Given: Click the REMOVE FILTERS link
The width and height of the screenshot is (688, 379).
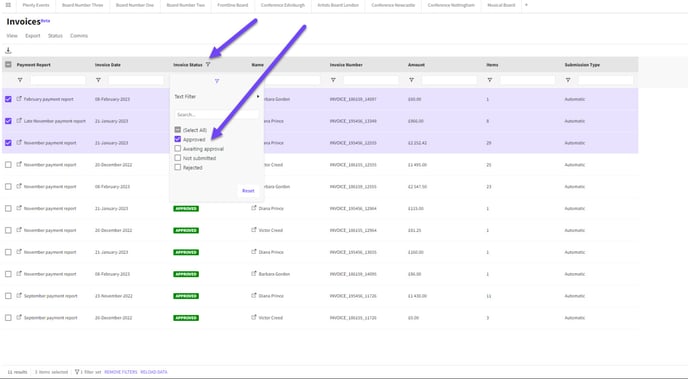Looking at the screenshot, I should tap(121, 372).
